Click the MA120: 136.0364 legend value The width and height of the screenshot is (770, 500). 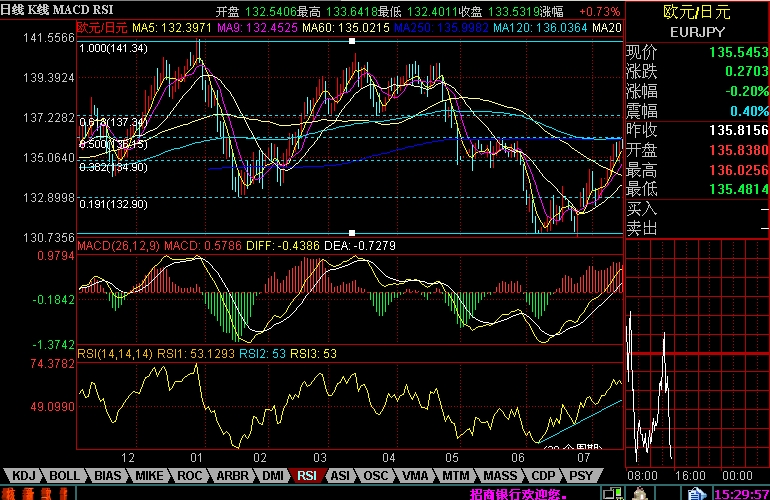click(x=540, y=28)
